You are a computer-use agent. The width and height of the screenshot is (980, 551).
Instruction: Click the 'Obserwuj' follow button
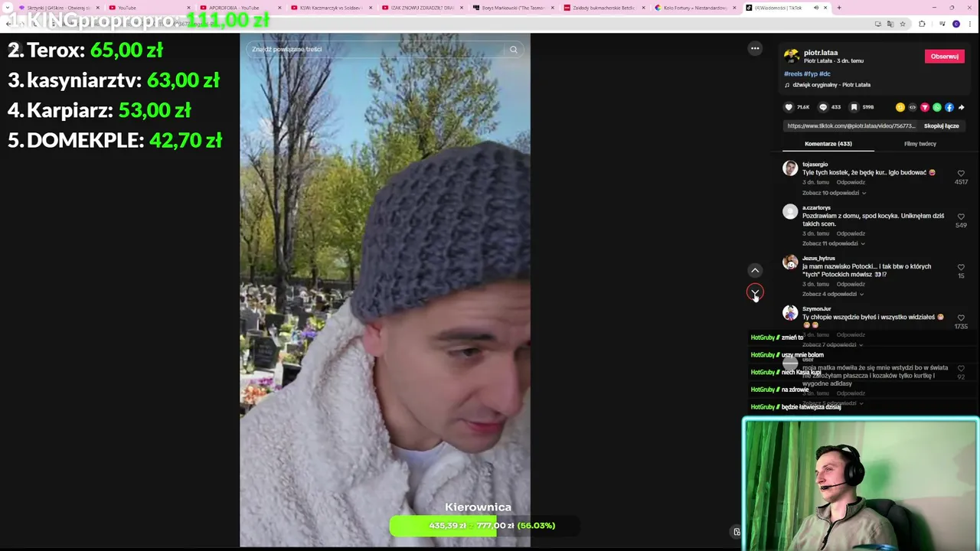(x=944, y=57)
